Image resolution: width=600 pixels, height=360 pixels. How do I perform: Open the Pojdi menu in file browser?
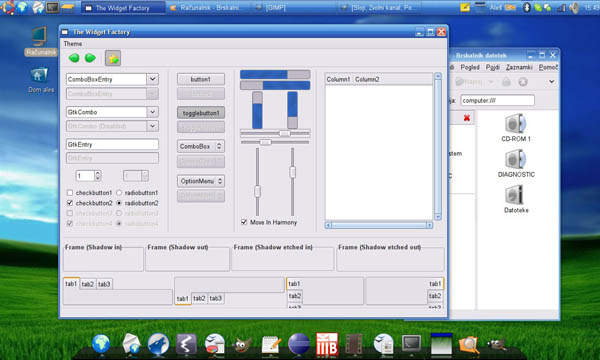tap(492, 67)
